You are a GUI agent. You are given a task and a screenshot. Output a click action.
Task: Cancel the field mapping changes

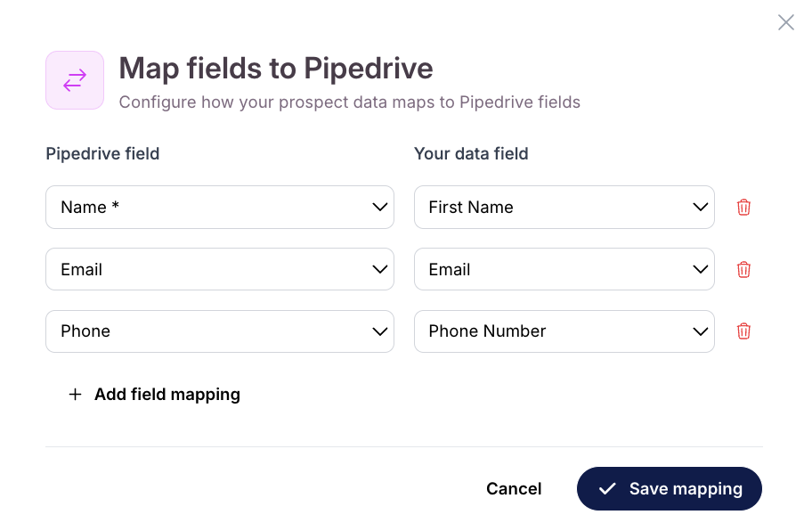[x=514, y=488]
